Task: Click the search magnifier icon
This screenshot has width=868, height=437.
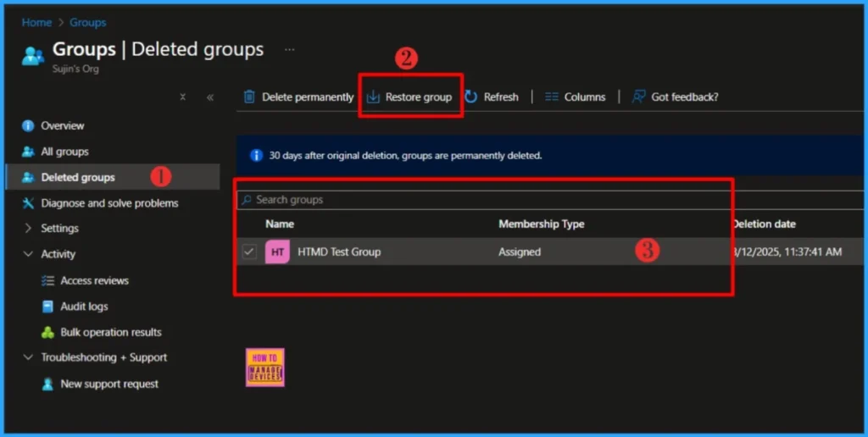Action: click(247, 200)
